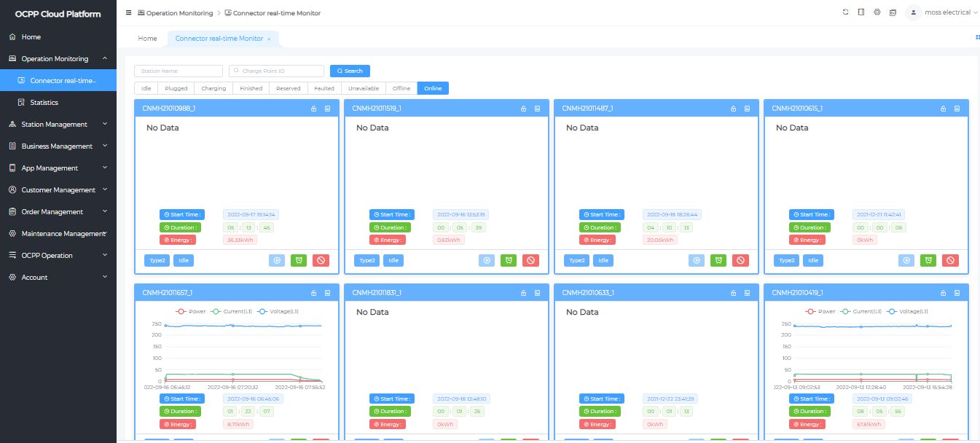
Task: Click document icon on CNMH21010988_1 card header
Action: [x=328, y=109]
